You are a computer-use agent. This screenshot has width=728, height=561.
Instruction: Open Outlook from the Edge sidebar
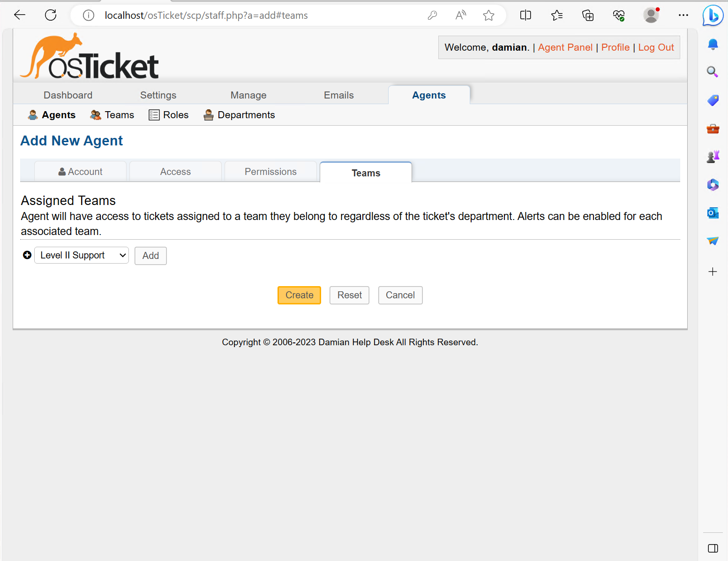point(713,213)
